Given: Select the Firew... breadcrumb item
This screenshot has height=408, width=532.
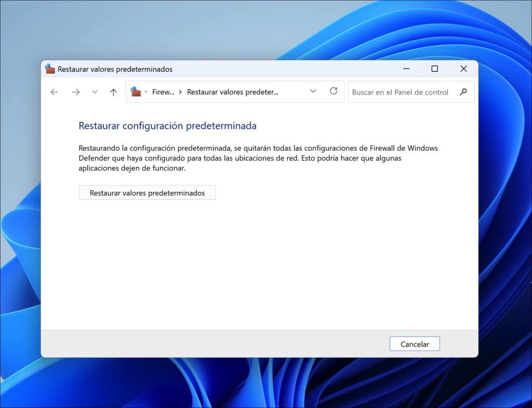Looking at the screenshot, I should 163,92.
